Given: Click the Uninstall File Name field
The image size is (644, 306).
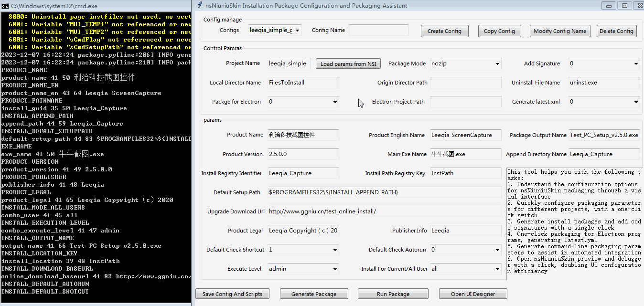Looking at the screenshot, I should point(604,83).
